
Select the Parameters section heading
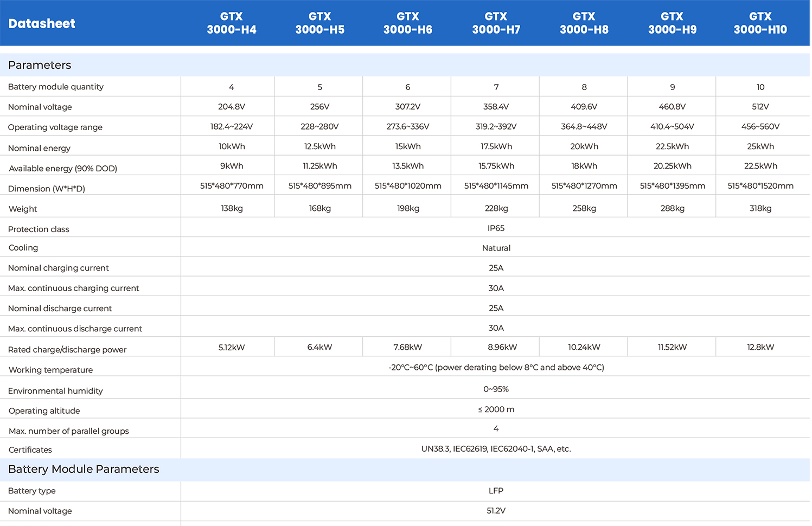(40, 65)
